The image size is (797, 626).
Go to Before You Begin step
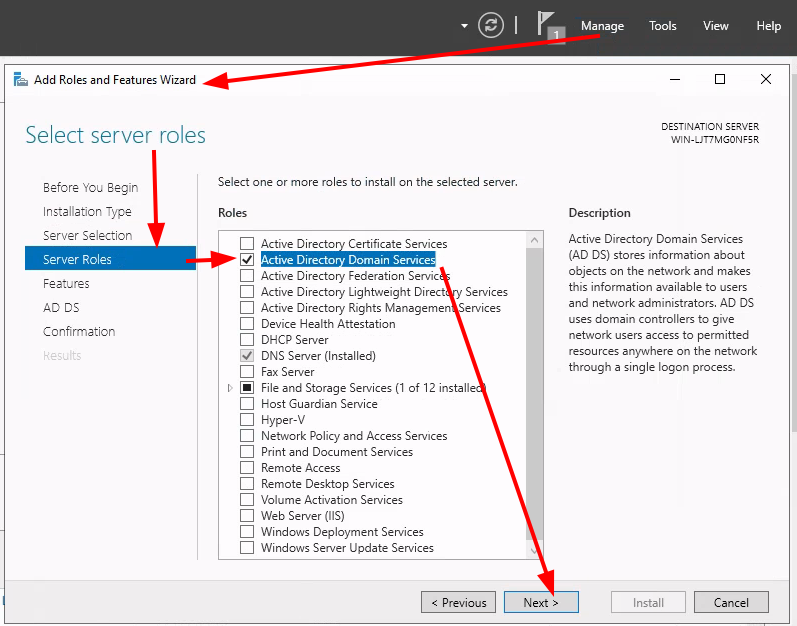(90, 187)
